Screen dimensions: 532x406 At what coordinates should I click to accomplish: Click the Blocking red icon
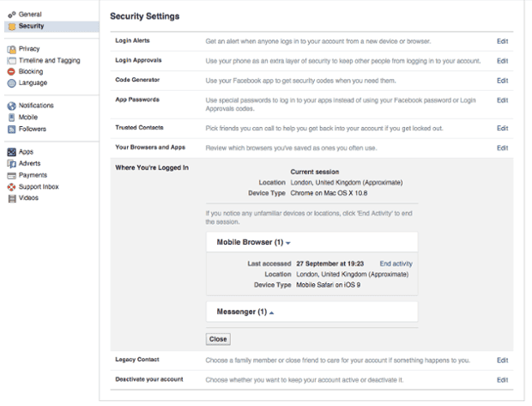(11, 72)
